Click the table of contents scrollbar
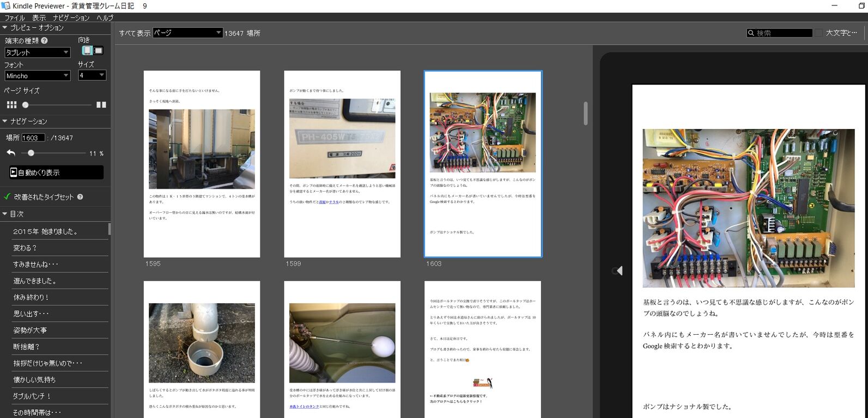 tap(110, 229)
